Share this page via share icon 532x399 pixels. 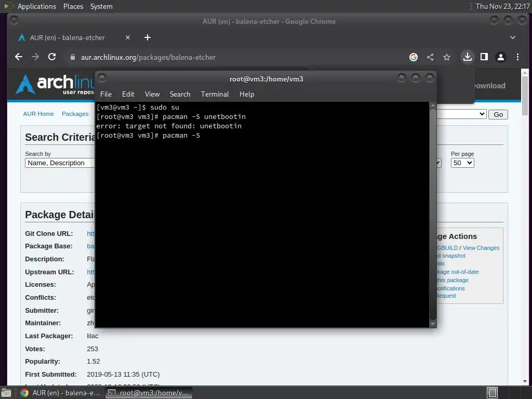(430, 57)
